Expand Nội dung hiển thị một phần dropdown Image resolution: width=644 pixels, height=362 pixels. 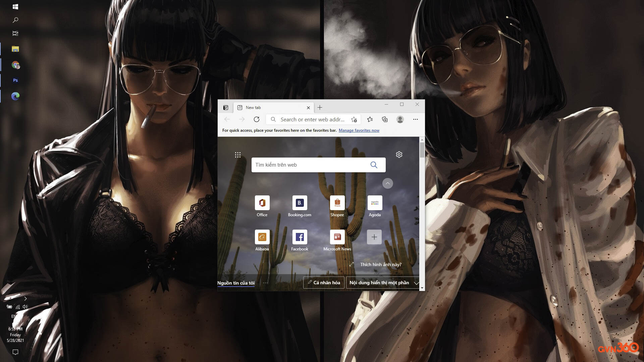click(383, 283)
